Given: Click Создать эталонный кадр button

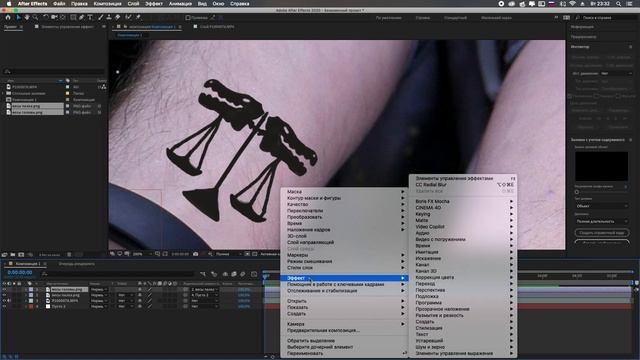Looking at the screenshot, I should pyautogui.click(x=602, y=233).
